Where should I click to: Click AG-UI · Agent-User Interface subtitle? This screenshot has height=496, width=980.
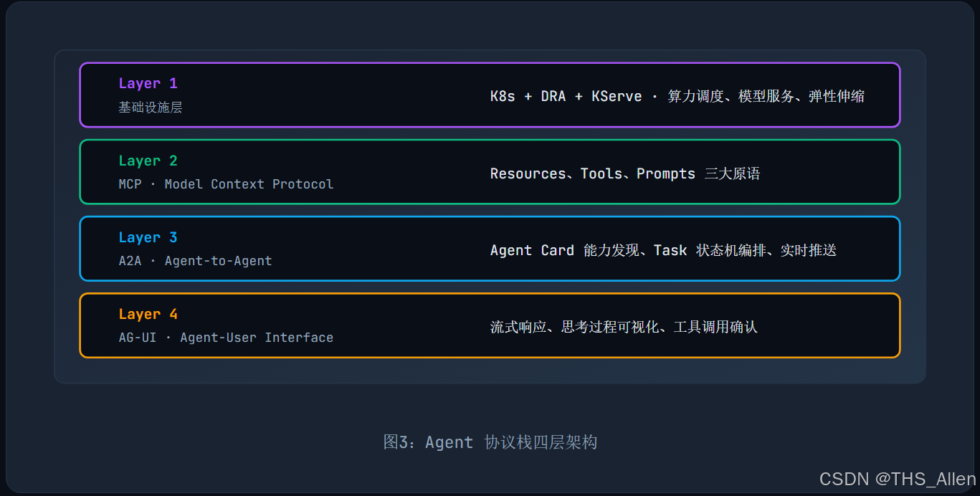tap(226, 338)
